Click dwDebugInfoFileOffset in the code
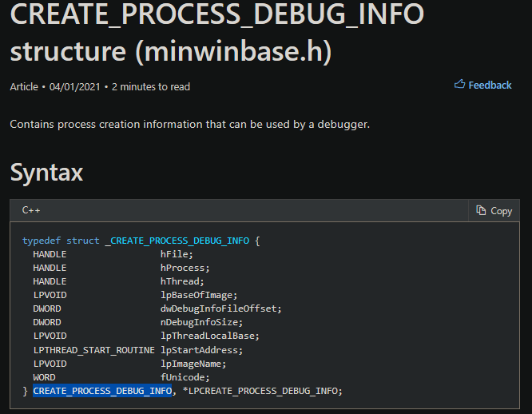 (220, 309)
